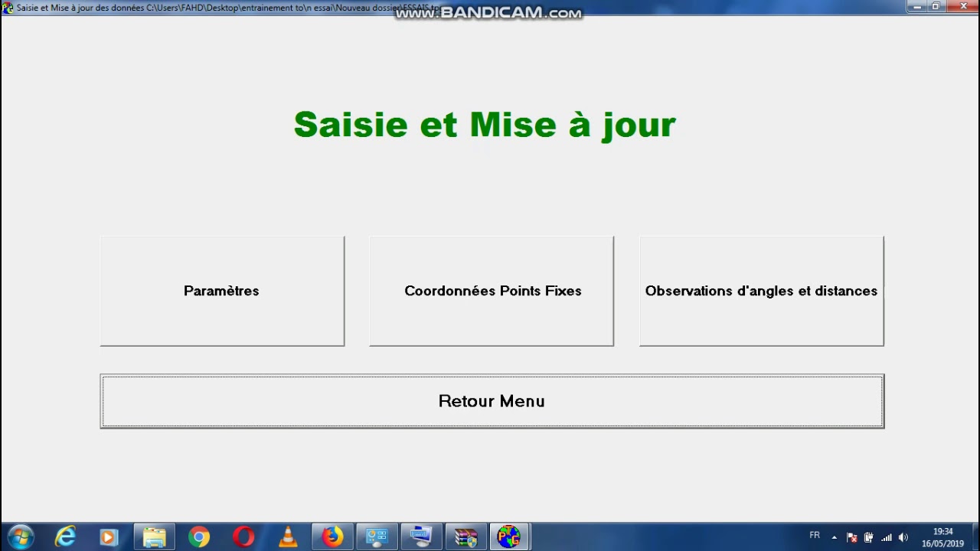The image size is (980, 551).
Task: Launch Opera browser from taskbar
Action: (x=243, y=537)
